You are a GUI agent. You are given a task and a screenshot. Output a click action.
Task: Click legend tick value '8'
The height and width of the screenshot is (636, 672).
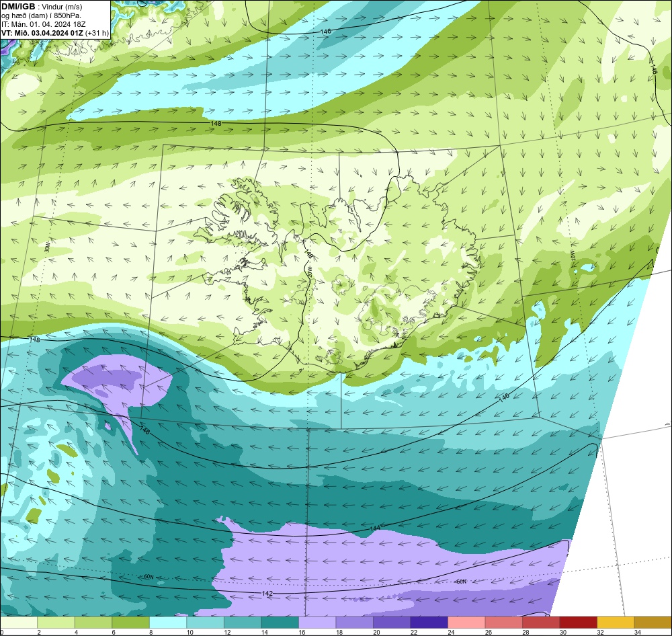pos(151,632)
